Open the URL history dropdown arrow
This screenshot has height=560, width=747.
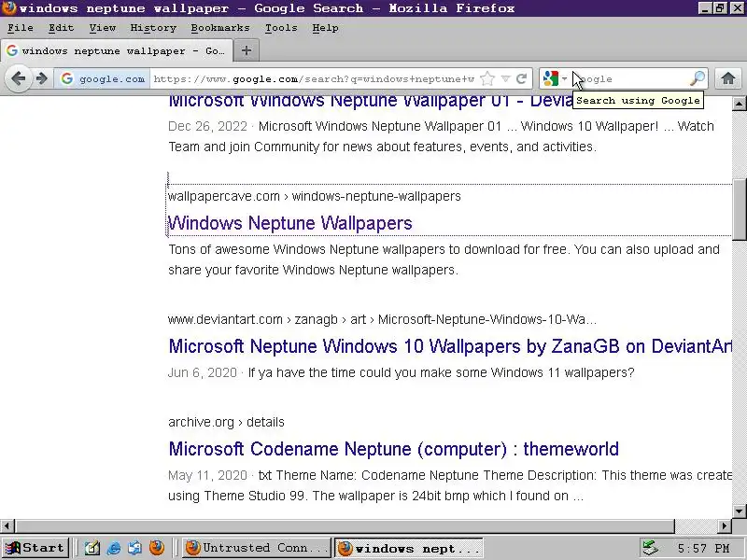tap(505, 78)
